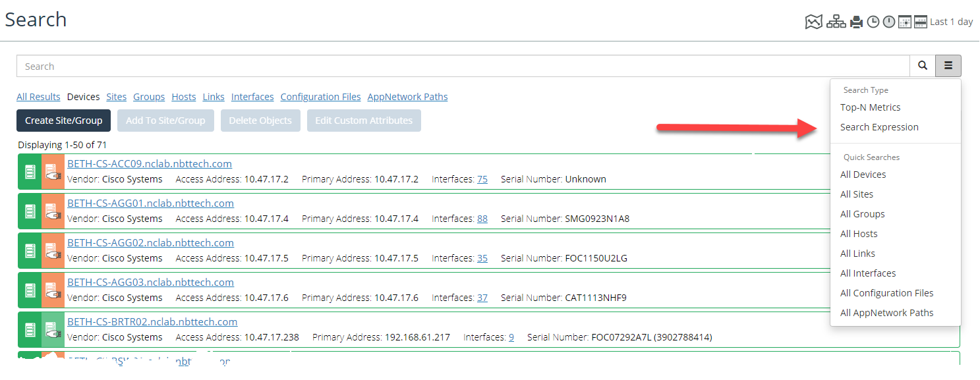
Task: Select Search Expression from search type menu
Action: point(879,127)
